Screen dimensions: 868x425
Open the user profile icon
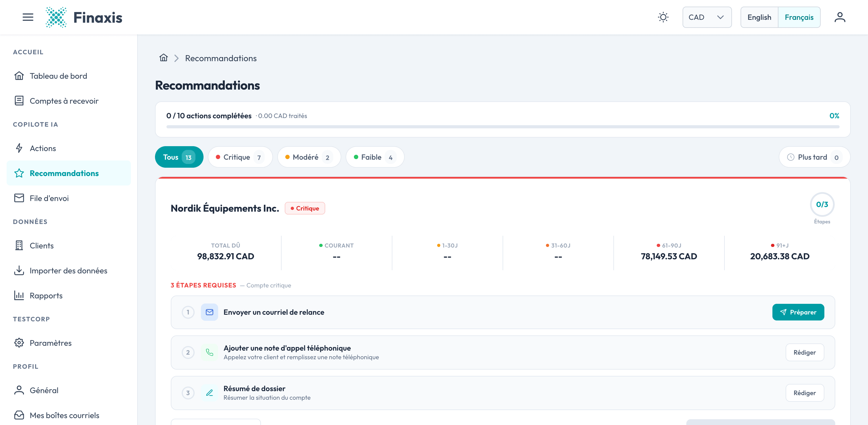coord(840,17)
